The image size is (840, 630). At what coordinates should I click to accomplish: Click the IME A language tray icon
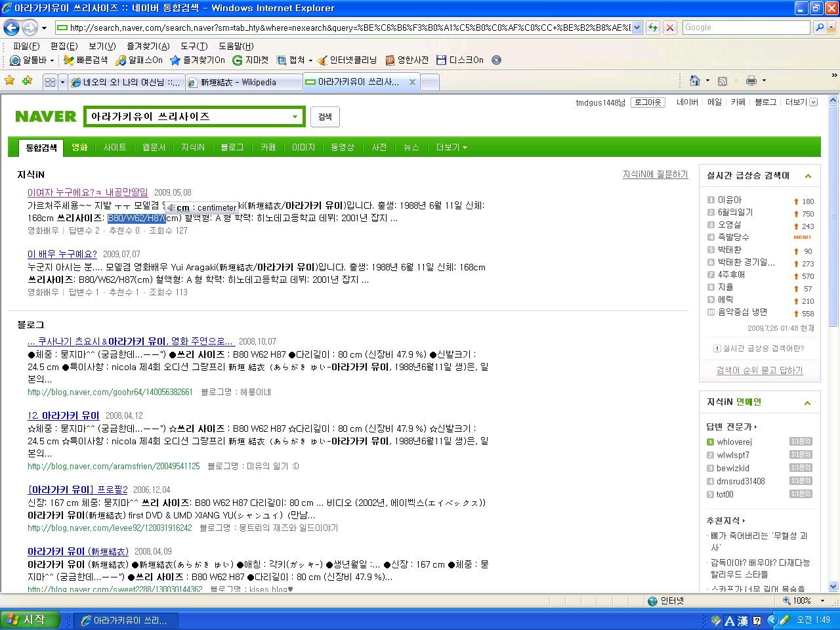click(x=730, y=620)
